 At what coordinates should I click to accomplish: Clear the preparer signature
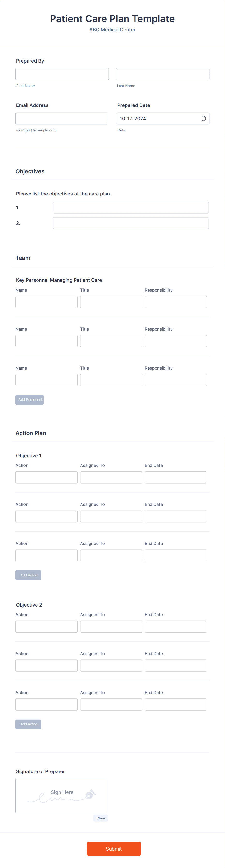[101, 818]
